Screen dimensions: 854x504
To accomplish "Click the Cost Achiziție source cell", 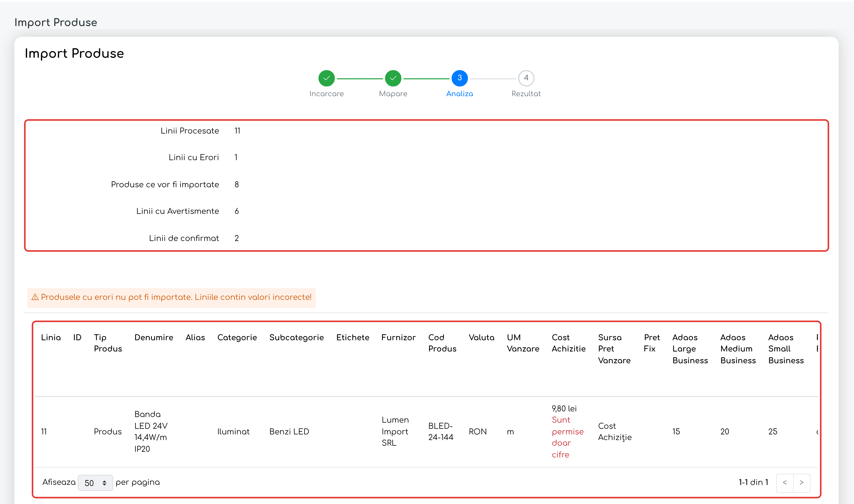I will (x=614, y=432).
